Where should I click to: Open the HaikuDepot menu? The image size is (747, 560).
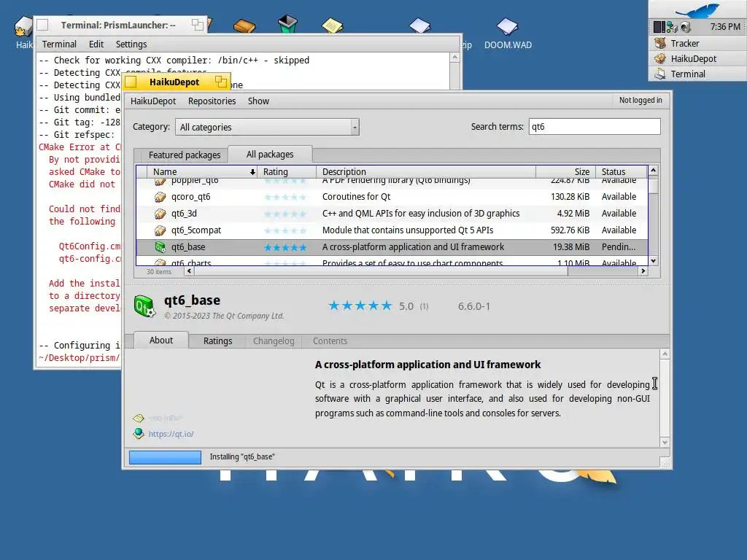tap(153, 101)
